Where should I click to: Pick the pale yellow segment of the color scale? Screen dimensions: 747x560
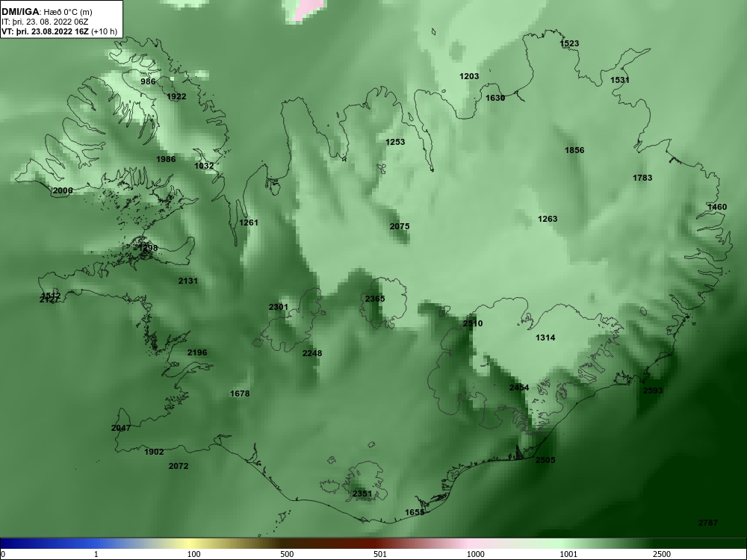188,544
